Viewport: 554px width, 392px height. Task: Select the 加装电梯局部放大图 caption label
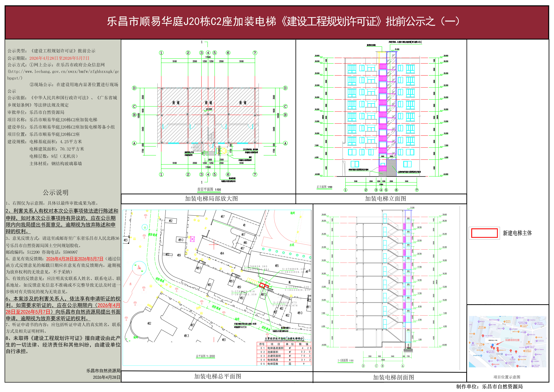click(x=211, y=198)
